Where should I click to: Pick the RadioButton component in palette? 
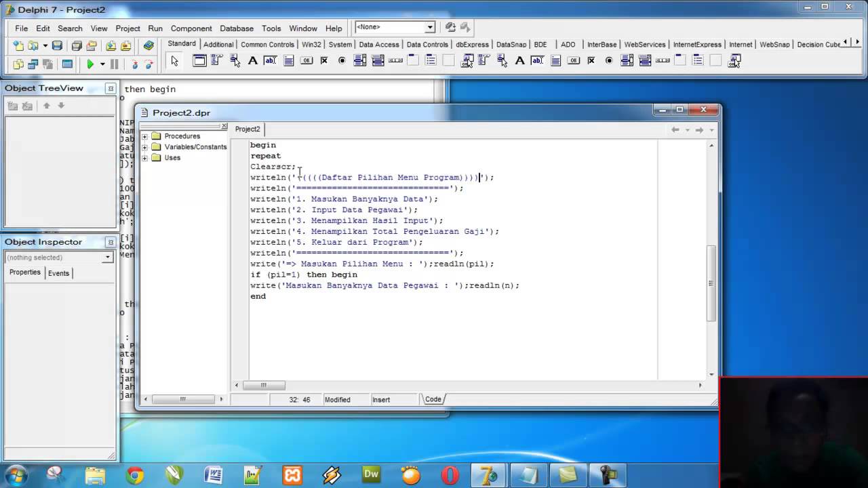coord(342,60)
